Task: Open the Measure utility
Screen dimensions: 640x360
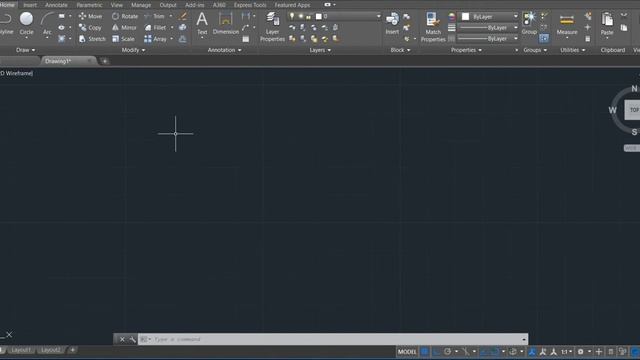Action: click(x=567, y=24)
